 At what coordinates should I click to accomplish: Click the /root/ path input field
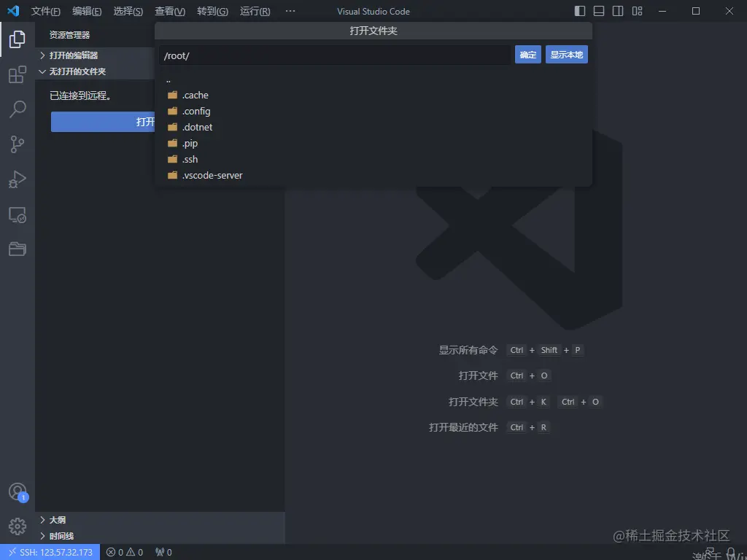[335, 55]
